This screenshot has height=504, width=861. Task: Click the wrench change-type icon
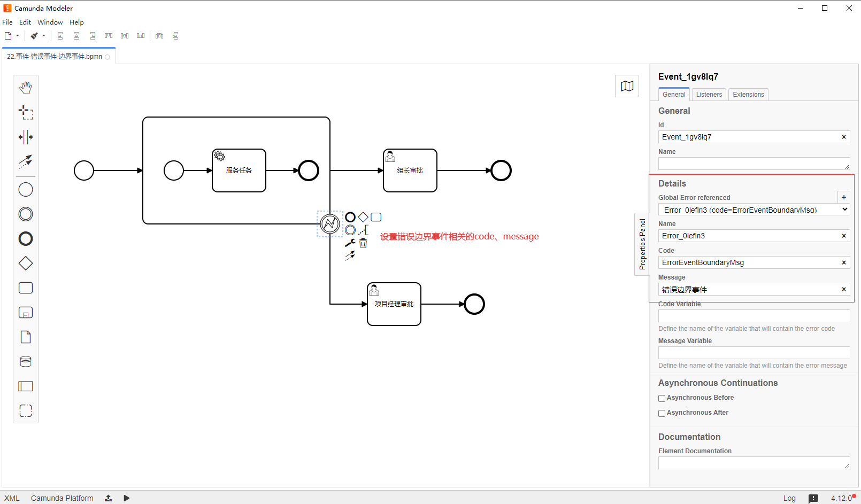coord(350,243)
